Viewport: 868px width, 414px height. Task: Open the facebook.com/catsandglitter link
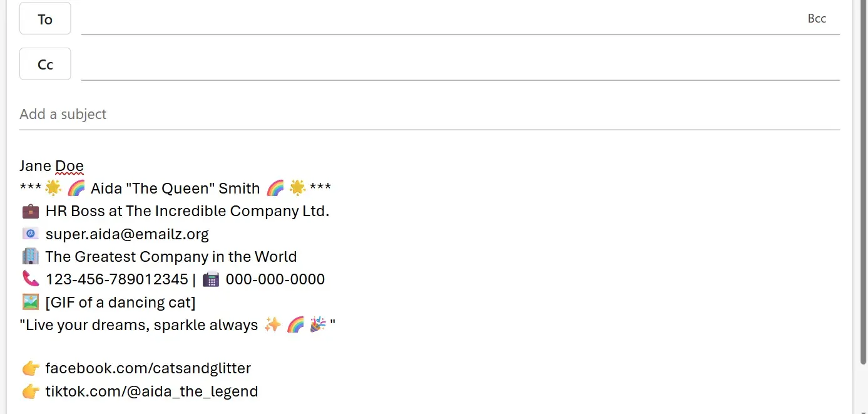coord(148,368)
